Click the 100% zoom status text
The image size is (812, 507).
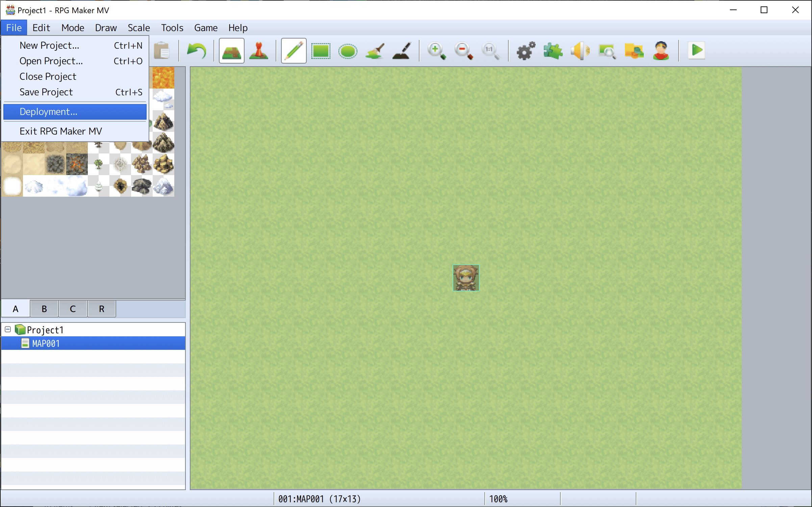[499, 499]
